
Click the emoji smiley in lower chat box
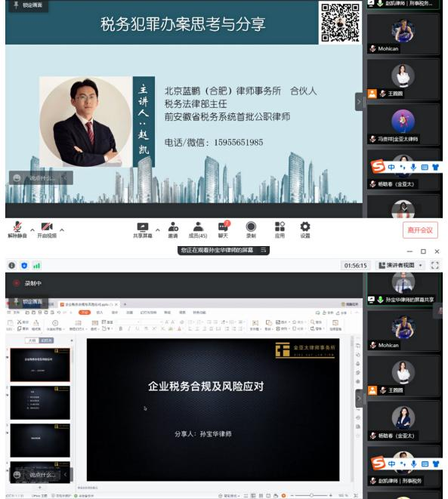coord(17,475)
